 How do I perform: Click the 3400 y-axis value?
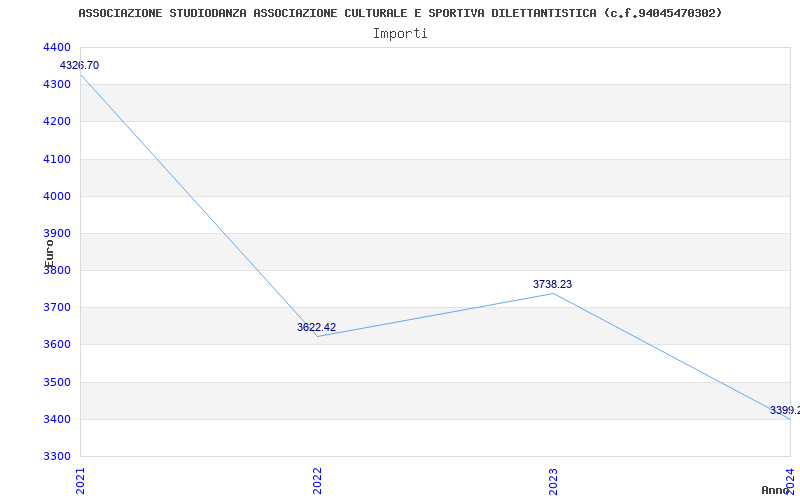point(56,419)
